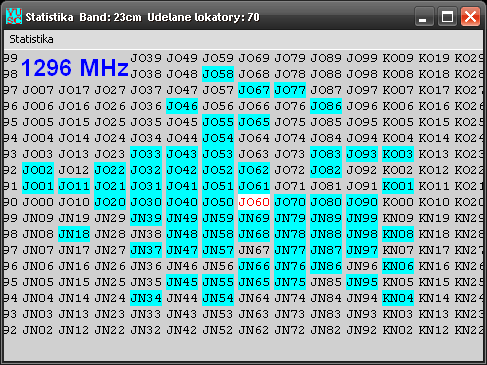
Task: Select highlighted locator JO46
Action: click(182, 106)
